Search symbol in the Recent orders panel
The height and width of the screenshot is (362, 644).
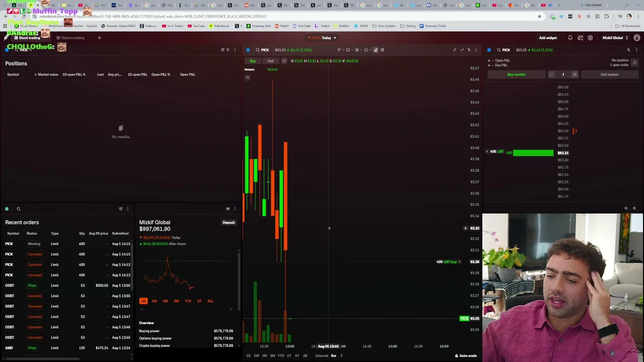click(18, 209)
